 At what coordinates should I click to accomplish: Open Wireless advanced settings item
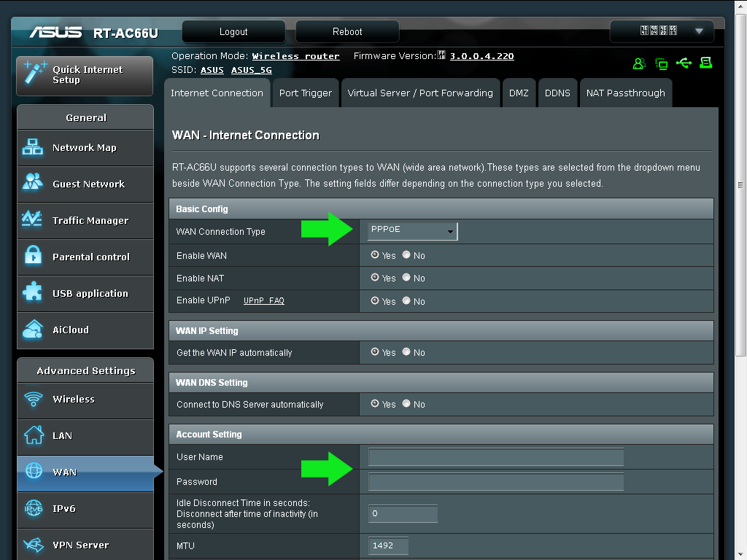85,400
